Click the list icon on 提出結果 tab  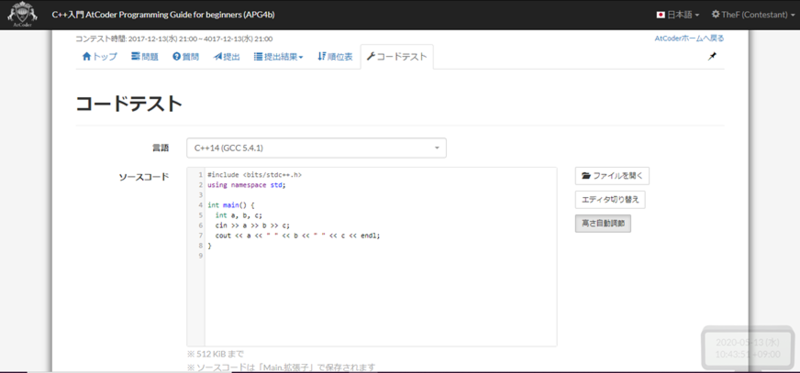pos(258,57)
